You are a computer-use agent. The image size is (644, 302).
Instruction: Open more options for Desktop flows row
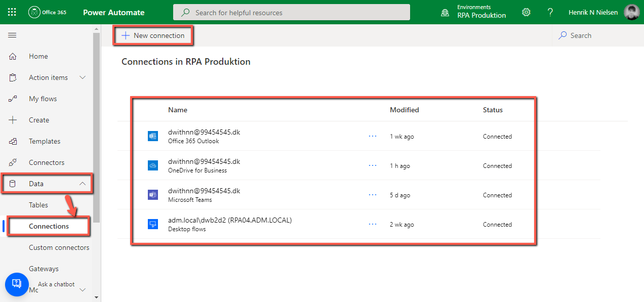pos(373,225)
